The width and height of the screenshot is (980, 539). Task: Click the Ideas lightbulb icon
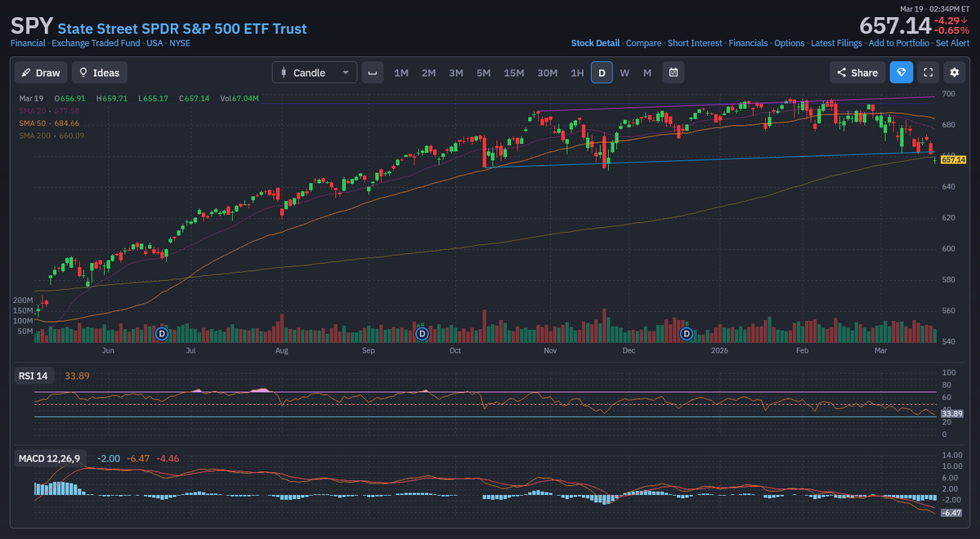coord(83,72)
